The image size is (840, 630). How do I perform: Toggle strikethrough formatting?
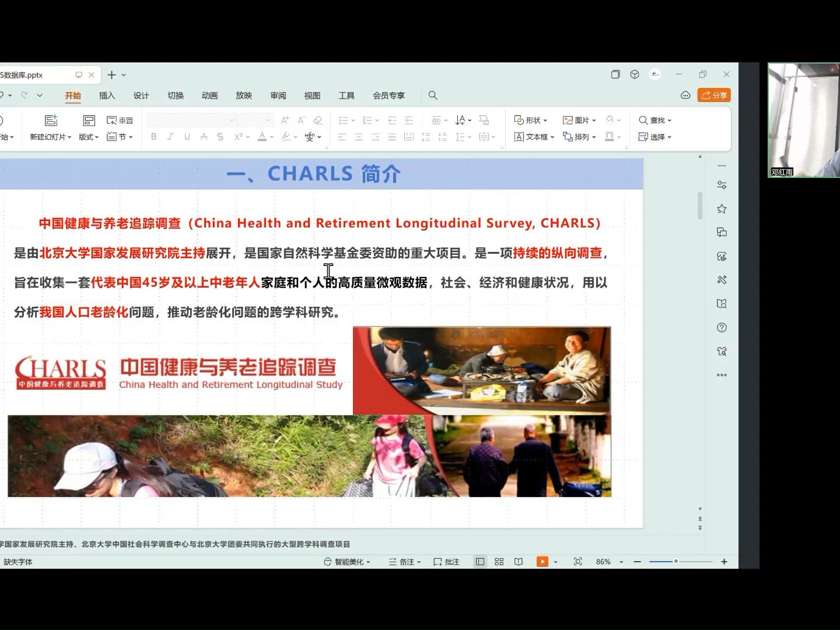click(204, 136)
